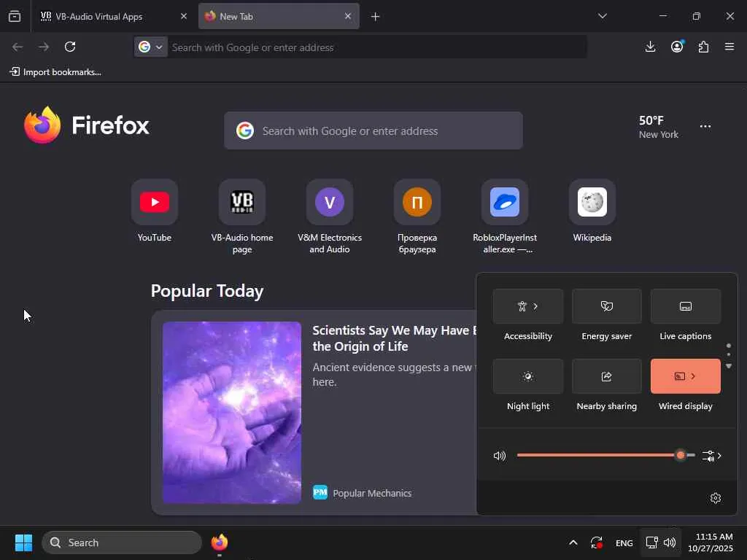This screenshot has height=560, width=747.
Task: Open the 50°F New York weather
Action: pyautogui.click(x=659, y=127)
